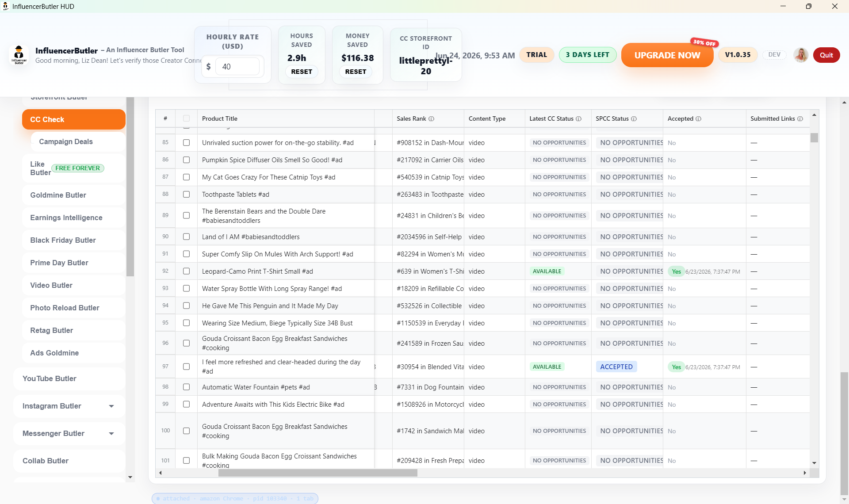Click the table horizontal scroll-left arrow
849x504 pixels.
pos(160,473)
